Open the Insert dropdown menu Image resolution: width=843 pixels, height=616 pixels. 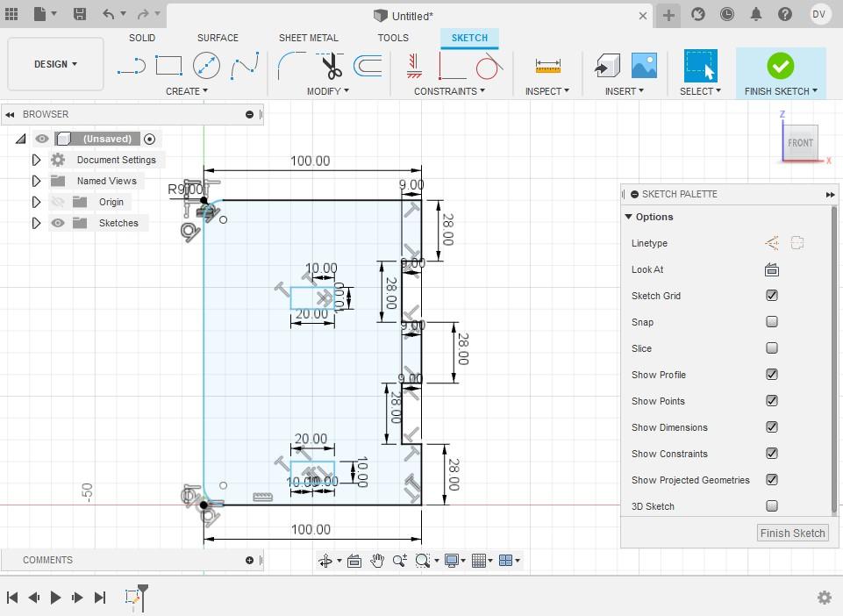(625, 91)
